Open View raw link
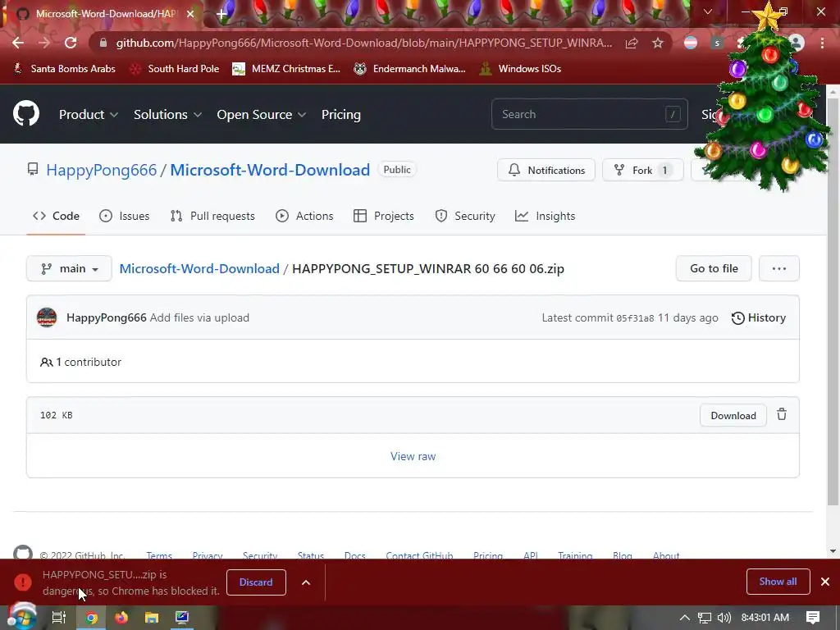Screen dimensions: 840x630 (x=413, y=456)
